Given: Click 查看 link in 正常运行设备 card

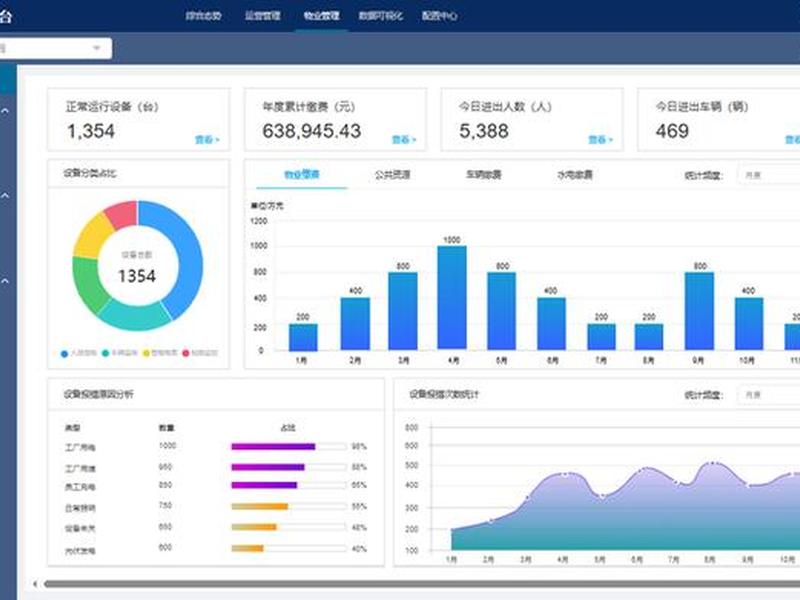Looking at the screenshot, I should 207,139.
